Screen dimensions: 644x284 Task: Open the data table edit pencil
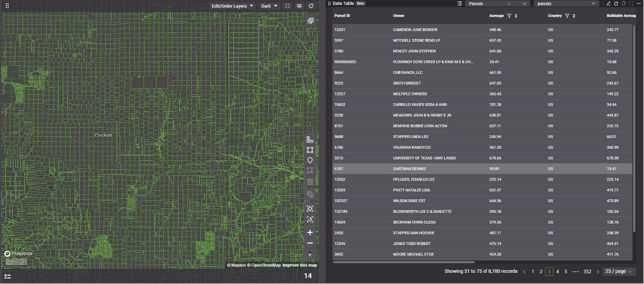coord(609,4)
